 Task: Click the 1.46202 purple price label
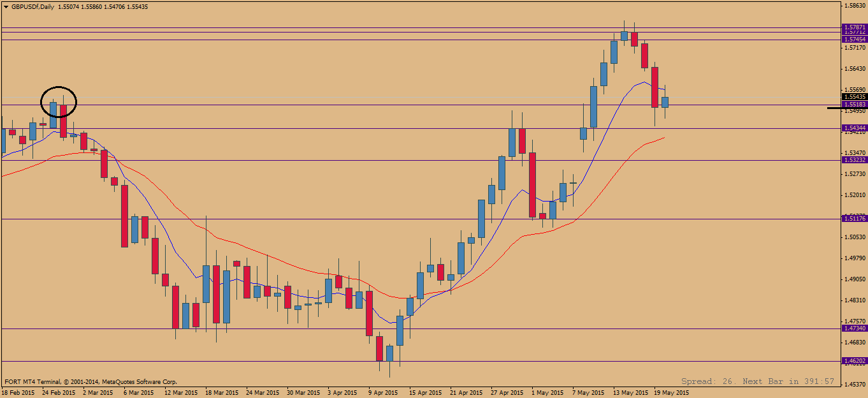coord(855,361)
